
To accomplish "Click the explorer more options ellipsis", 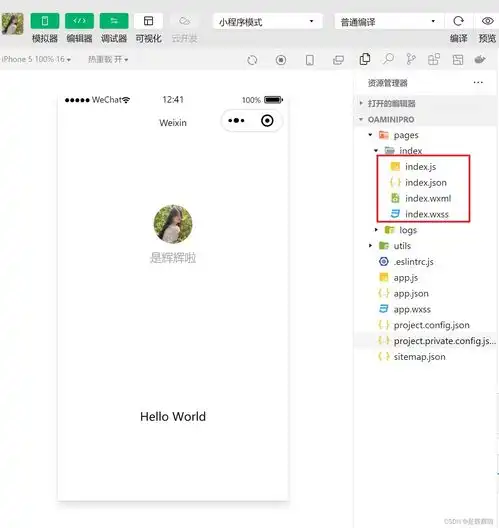I will (x=478, y=82).
